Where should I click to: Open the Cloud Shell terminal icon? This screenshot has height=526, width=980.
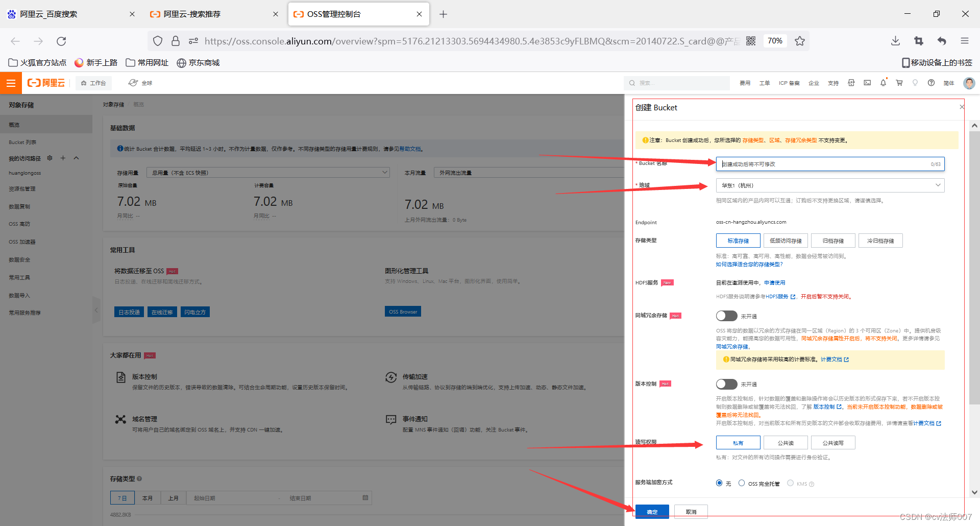click(x=867, y=83)
